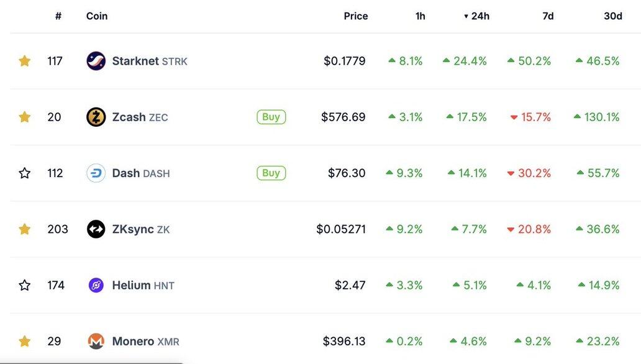
Task: Sort by the Price column header
Action: tap(356, 16)
